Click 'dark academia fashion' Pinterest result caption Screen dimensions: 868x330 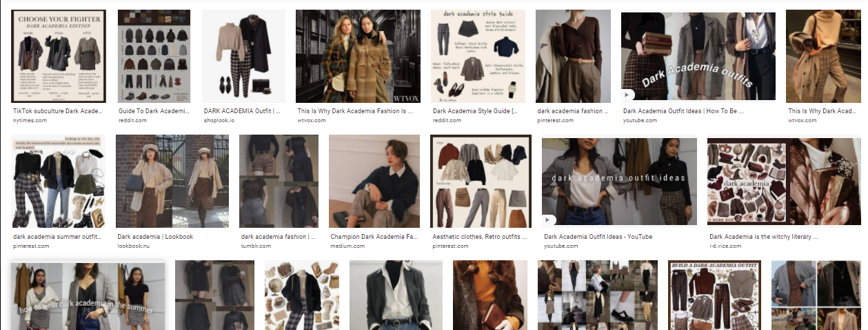point(573,110)
